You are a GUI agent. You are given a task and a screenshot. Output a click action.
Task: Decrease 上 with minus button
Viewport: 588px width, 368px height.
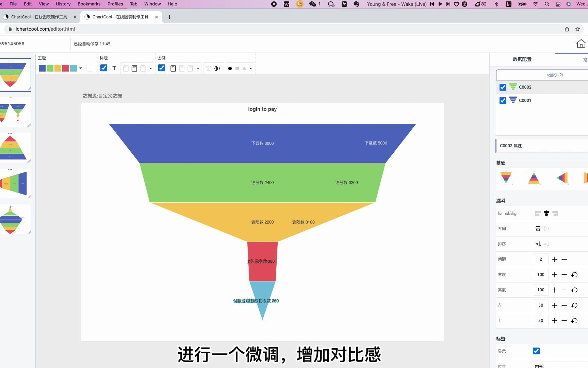point(564,321)
